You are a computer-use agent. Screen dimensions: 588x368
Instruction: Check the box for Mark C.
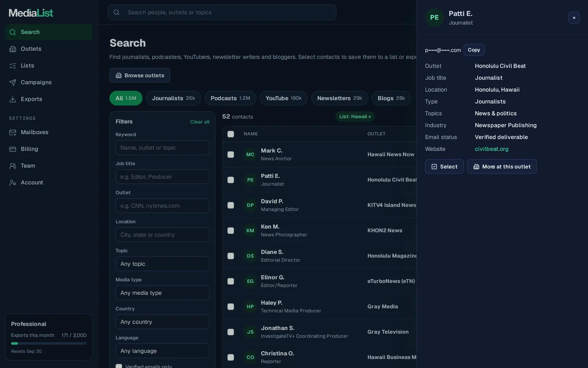point(231,155)
